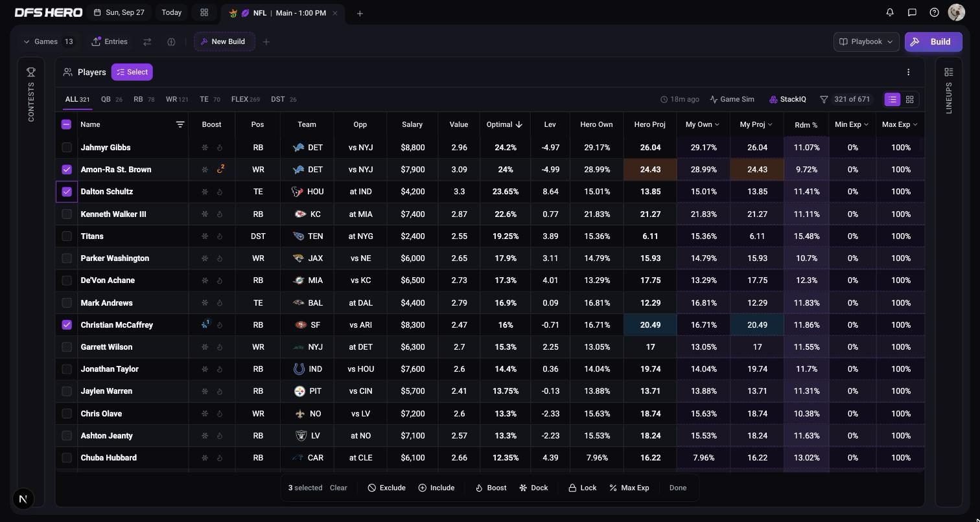Open the Name column filter icon
Image resolution: width=980 pixels, height=522 pixels.
pos(180,124)
